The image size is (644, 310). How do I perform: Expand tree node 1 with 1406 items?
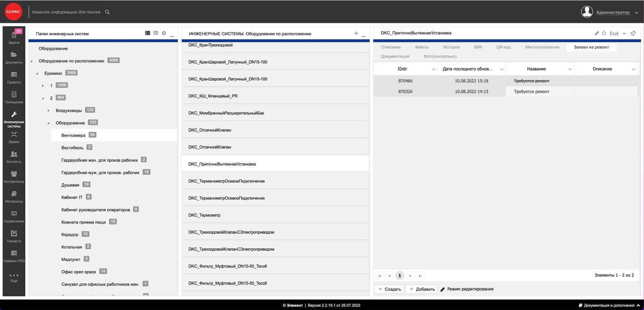click(43, 86)
